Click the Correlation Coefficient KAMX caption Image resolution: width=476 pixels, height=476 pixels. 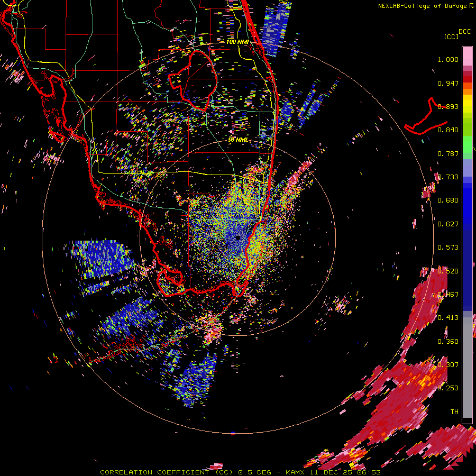[240, 472]
